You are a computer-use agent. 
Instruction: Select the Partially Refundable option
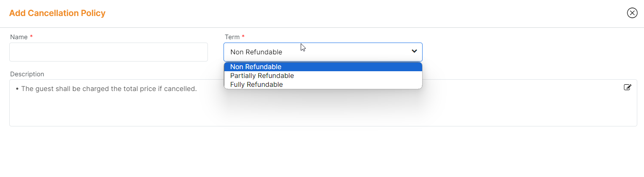click(x=262, y=76)
